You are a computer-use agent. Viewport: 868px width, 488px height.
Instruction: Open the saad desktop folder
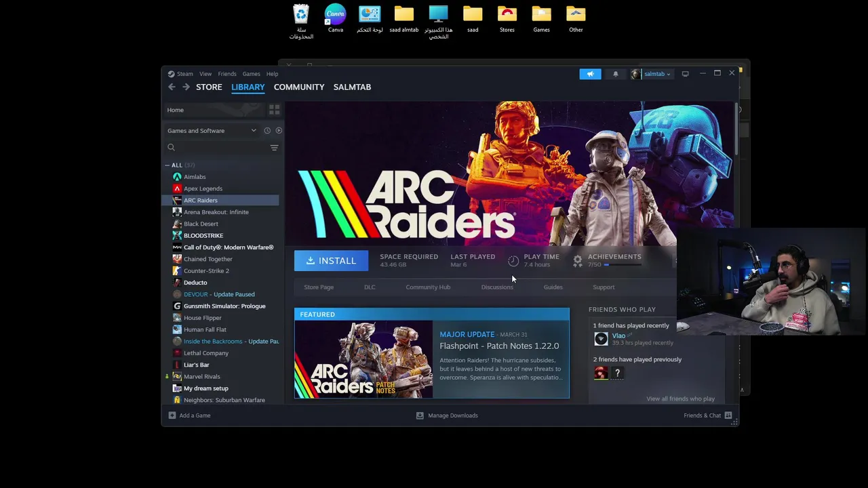pyautogui.click(x=473, y=18)
